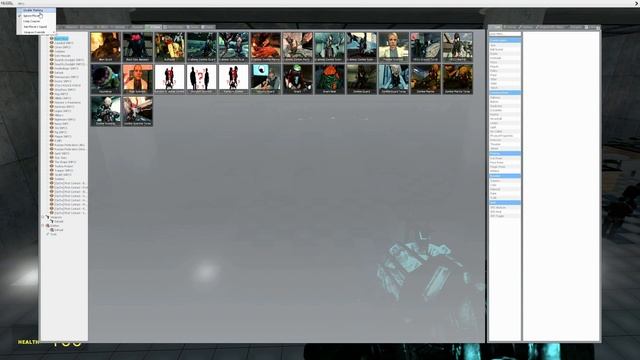Viewport: 640px width, 360px height.
Task: Select the Weld tool
Action: (505, 83)
